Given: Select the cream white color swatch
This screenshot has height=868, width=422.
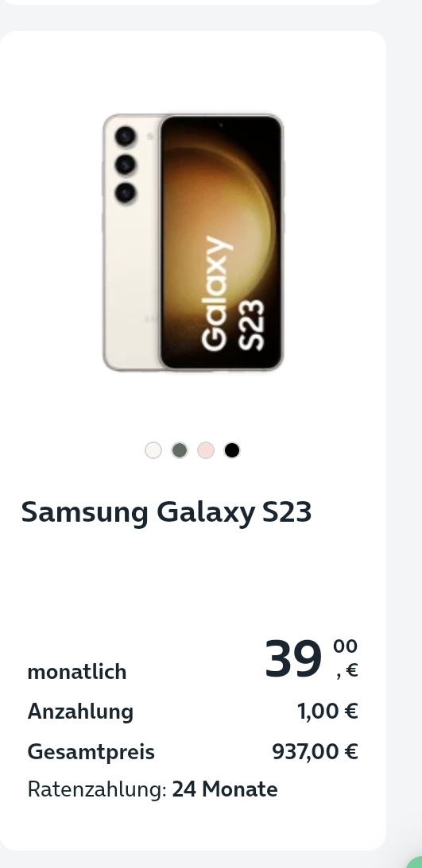Looking at the screenshot, I should coord(153,450).
